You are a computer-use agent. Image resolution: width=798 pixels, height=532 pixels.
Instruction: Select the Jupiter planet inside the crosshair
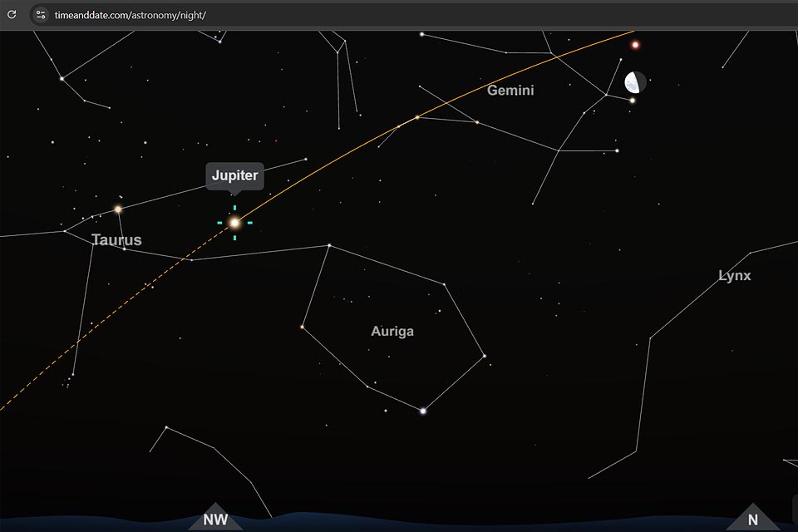point(234,223)
